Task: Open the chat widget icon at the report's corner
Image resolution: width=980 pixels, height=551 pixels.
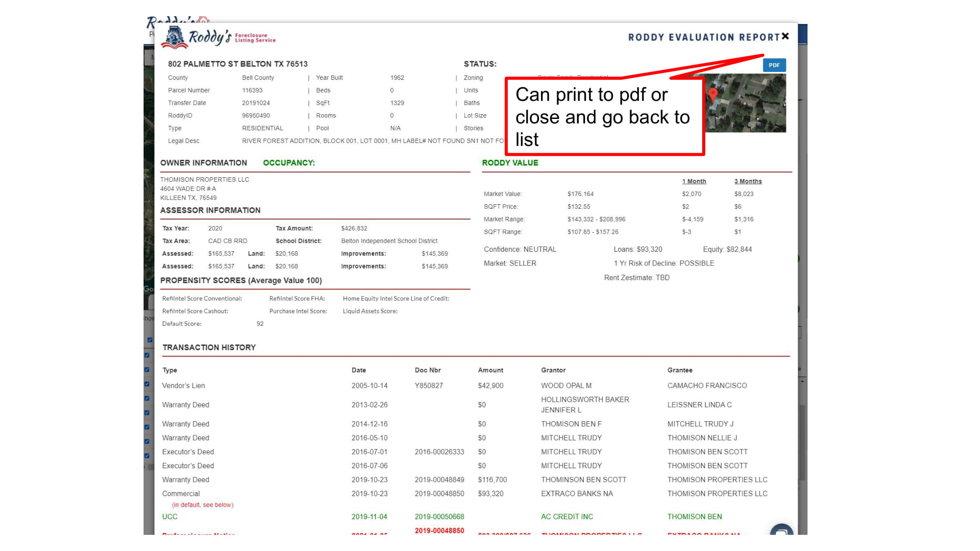Action: (x=782, y=530)
